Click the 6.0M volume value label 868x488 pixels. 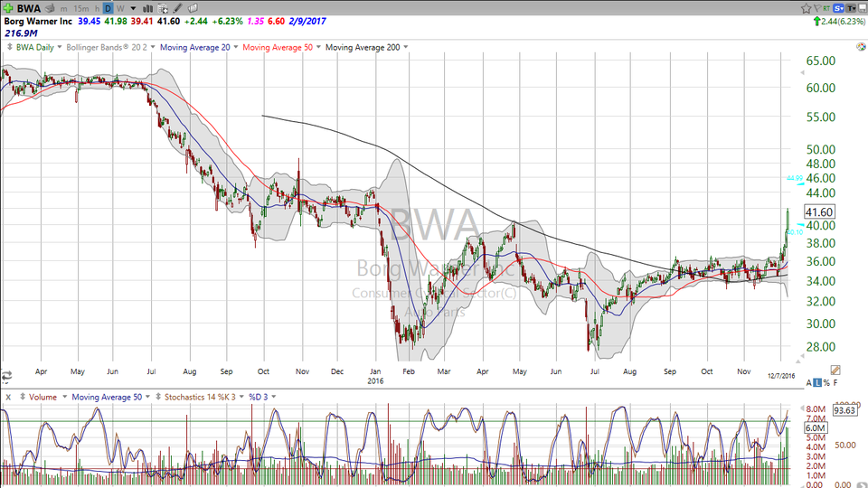(x=816, y=427)
